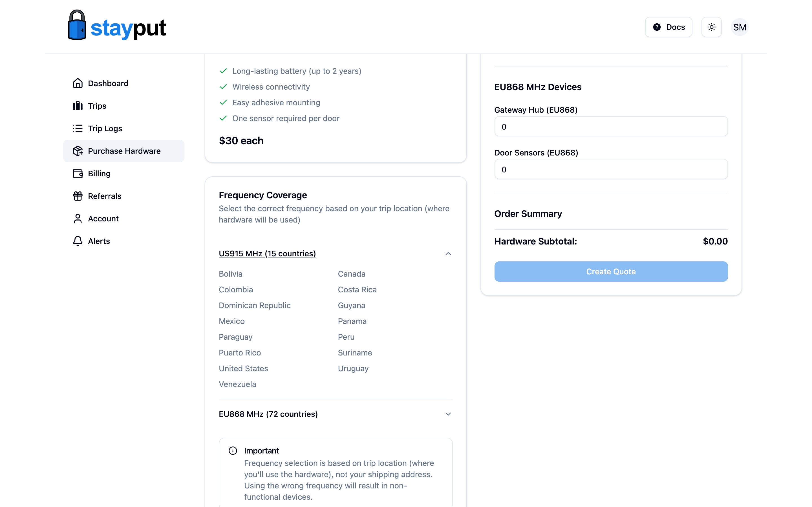This screenshot has width=812, height=507.
Task: Open the Alerts bell icon
Action: point(78,241)
